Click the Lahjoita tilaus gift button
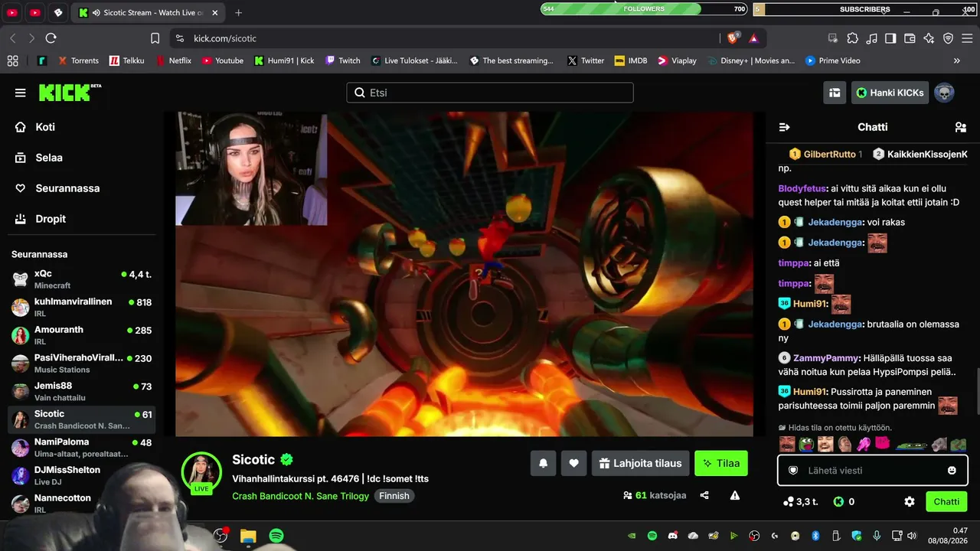Image resolution: width=980 pixels, height=551 pixels. click(x=640, y=463)
